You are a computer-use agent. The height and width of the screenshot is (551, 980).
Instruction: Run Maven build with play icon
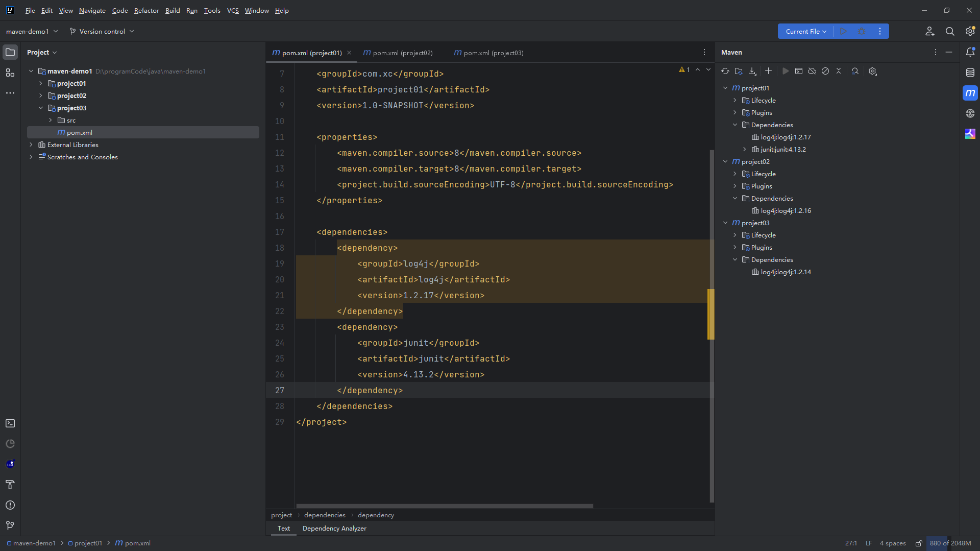click(786, 71)
